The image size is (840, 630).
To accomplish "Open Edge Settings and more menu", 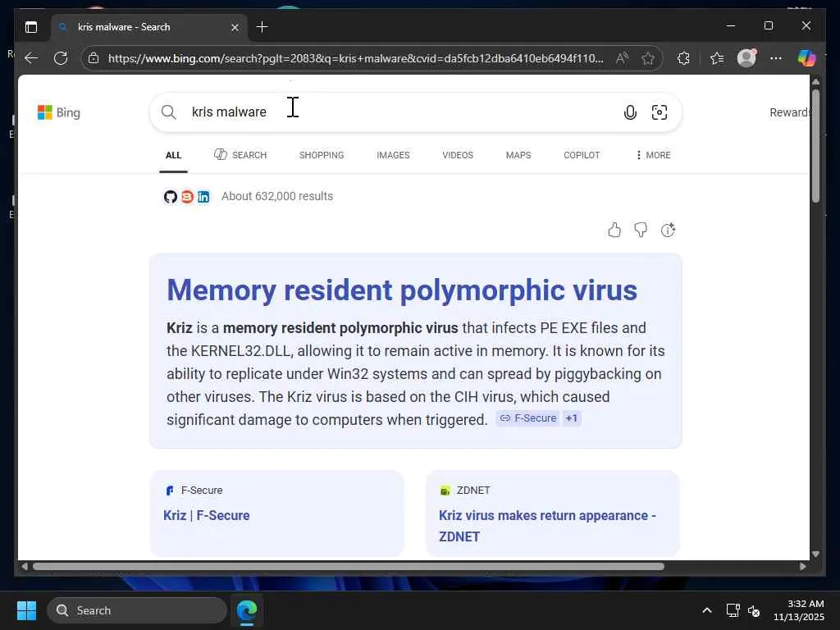I will coord(776,58).
